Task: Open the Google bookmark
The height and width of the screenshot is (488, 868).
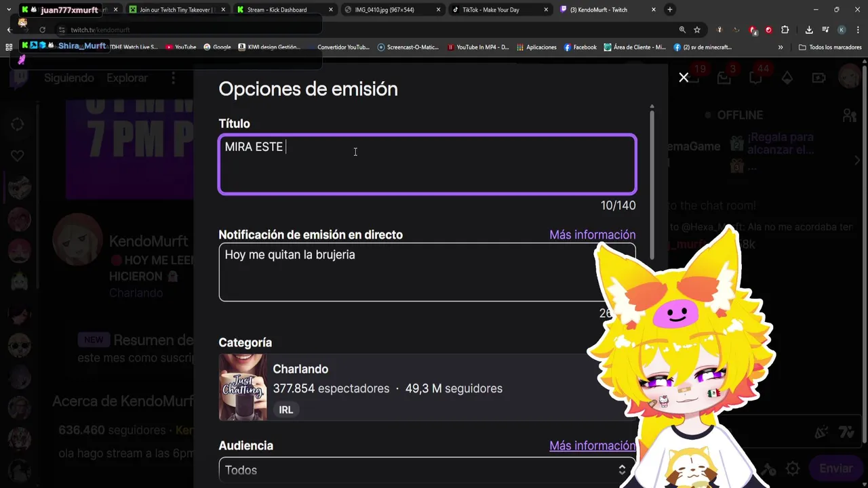Action: [217, 47]
